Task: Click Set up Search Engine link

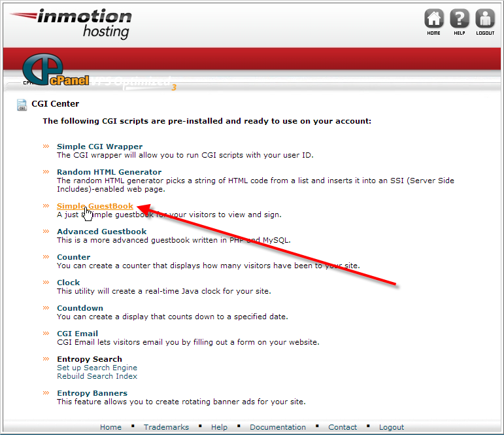Action: (x=97, y=368)
